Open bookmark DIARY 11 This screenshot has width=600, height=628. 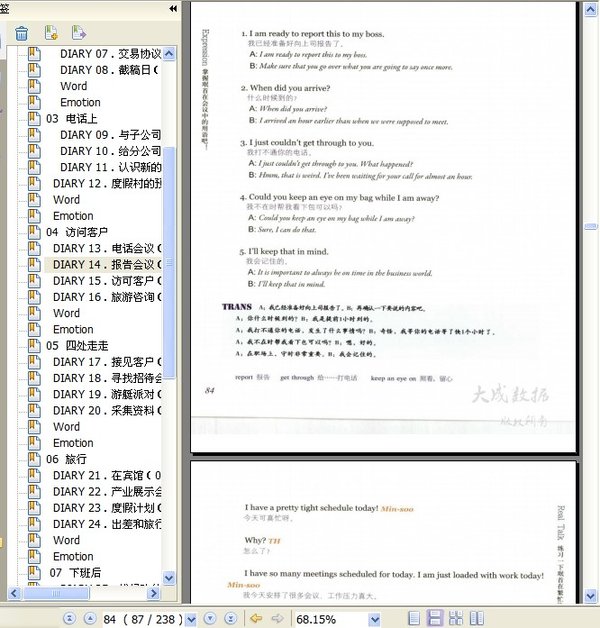110,167
